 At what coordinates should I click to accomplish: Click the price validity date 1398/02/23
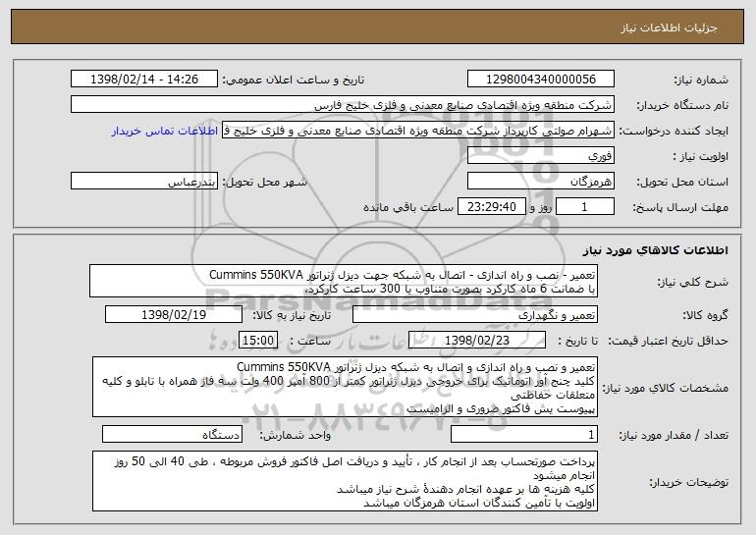tap(477, 341)
